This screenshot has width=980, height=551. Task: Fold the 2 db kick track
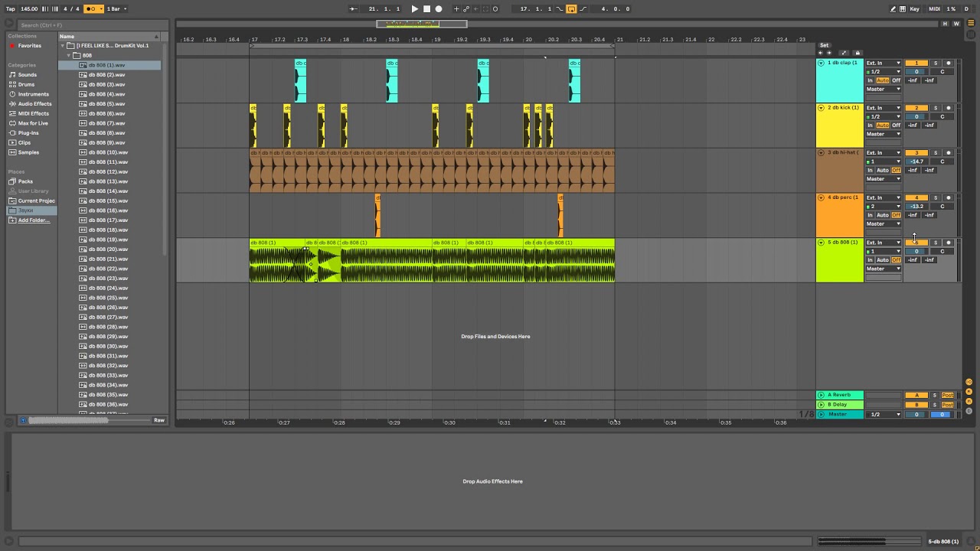(821, 108)
